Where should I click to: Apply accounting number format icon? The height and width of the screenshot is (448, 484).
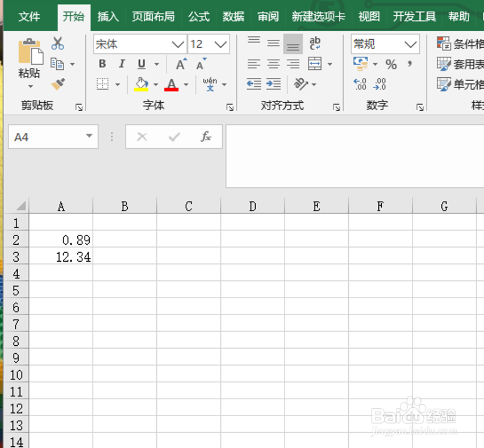click(x=361, y=64)
